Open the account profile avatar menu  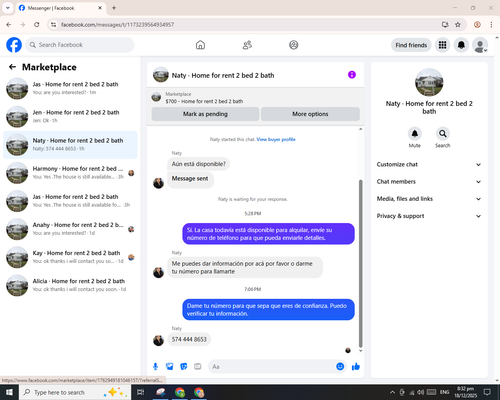coord(480,45)
